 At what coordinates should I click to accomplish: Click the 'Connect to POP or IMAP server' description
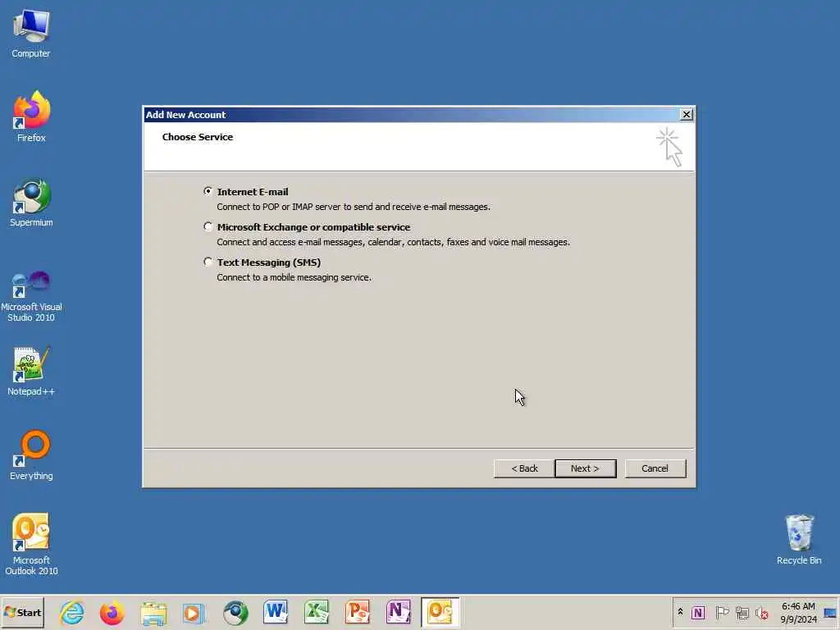(353, 207)
